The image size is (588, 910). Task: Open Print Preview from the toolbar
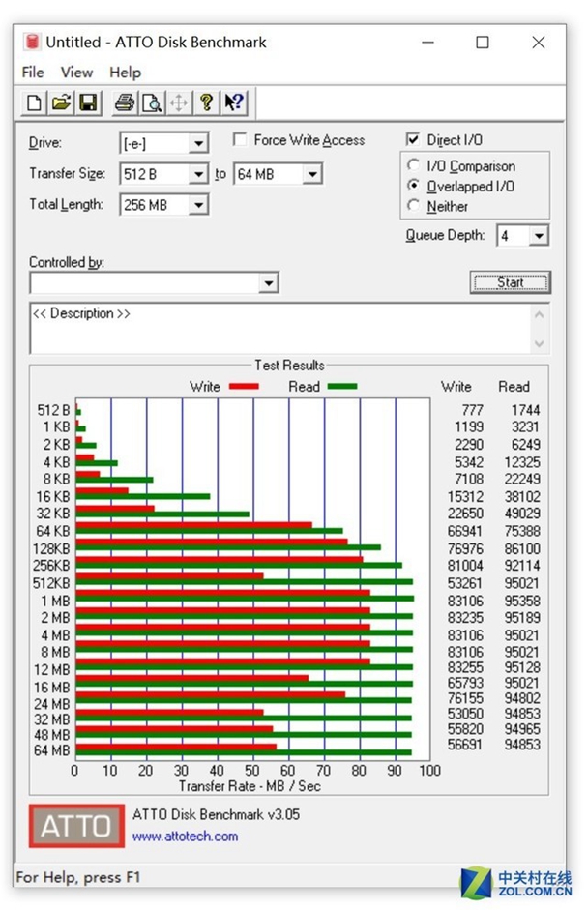tap(152, 103)
